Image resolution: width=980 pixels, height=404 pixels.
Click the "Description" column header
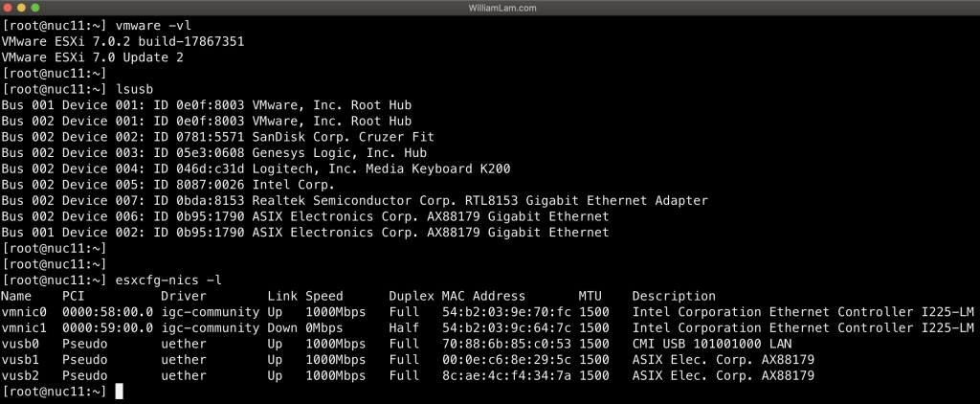(x=673, y=296)
